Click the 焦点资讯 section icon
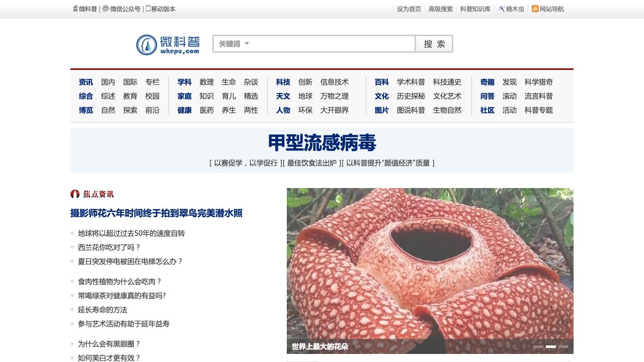Image resolution: width=644 pixels, height=362 pixels. pyautogui.click(x=75, y=194)
